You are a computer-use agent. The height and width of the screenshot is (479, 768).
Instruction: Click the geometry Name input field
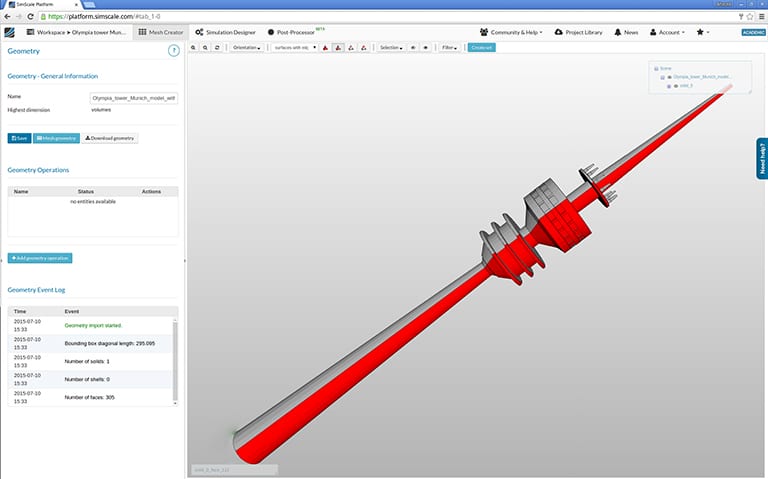[133, 97]
